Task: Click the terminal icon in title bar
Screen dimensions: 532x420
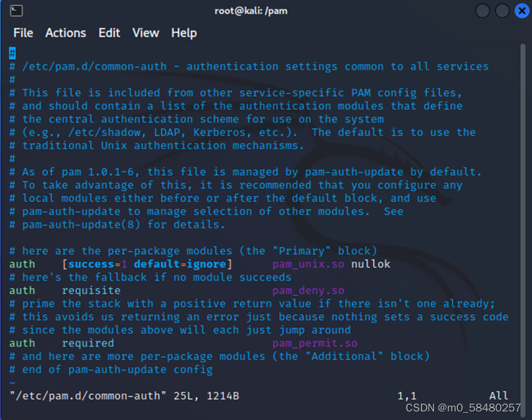Action: tap(16, 11)
